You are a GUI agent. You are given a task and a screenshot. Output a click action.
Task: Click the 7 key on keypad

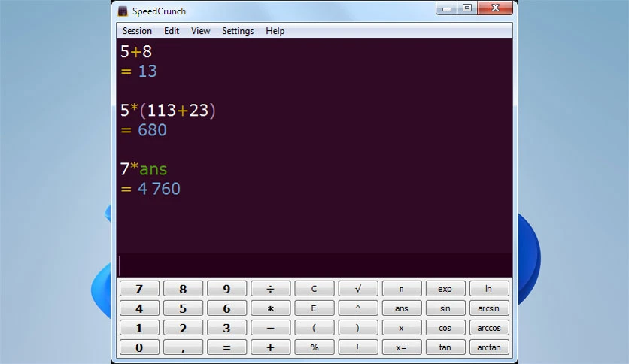coord(139,289)
